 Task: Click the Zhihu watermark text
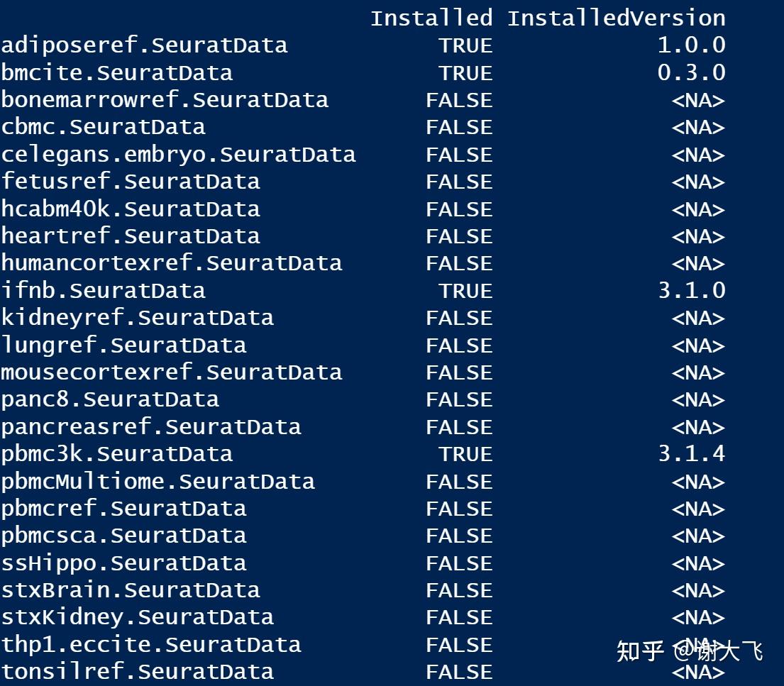pos(689,650)
